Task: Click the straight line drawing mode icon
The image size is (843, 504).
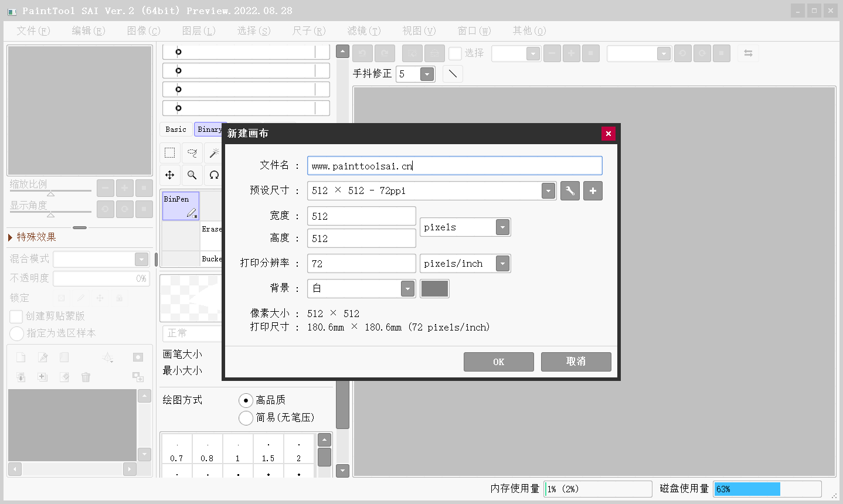Action: click(x=453, y=74)
